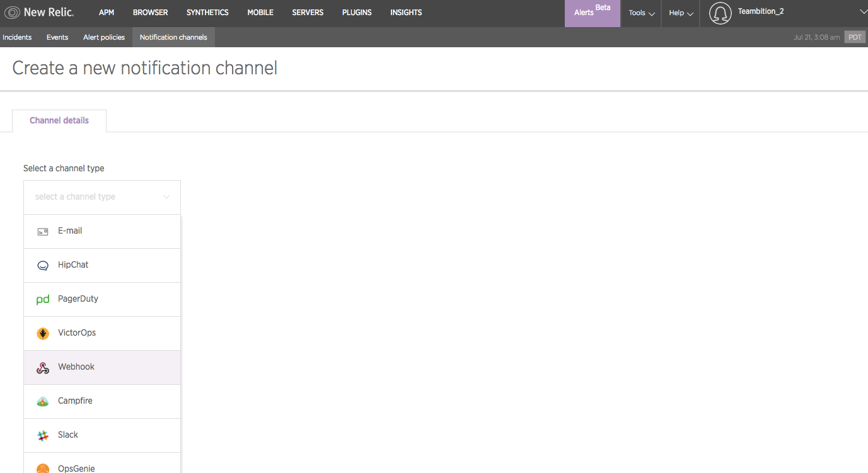The height and width of the screenshot is (473, 868).
Task: Click the New Relic logo icon
Action: point(12,13)
